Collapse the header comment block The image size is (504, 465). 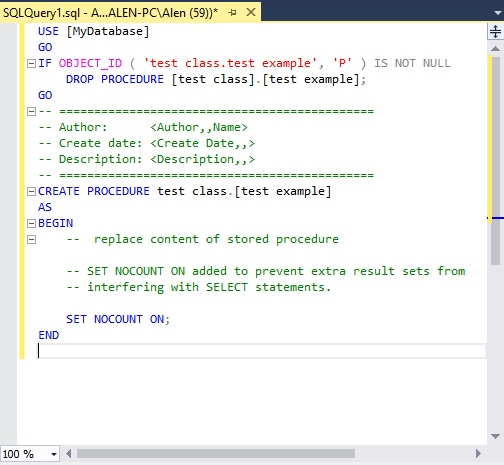point(31,111)
